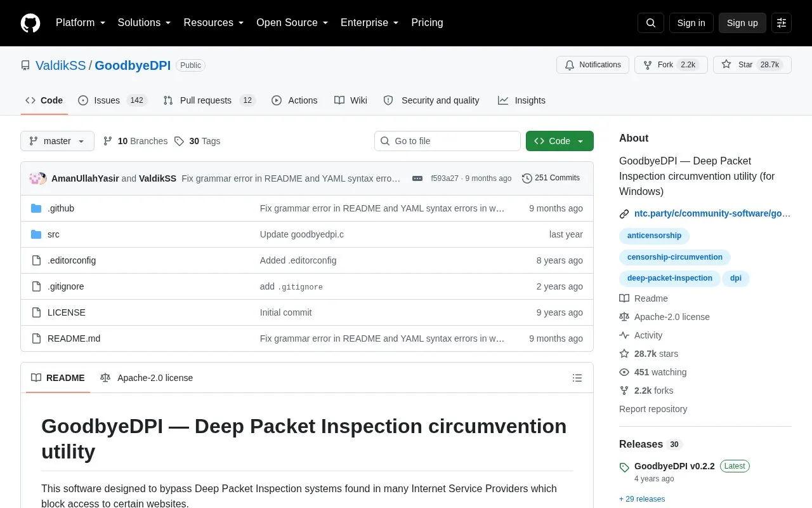Open the + 29 releases link

(642, 499)
